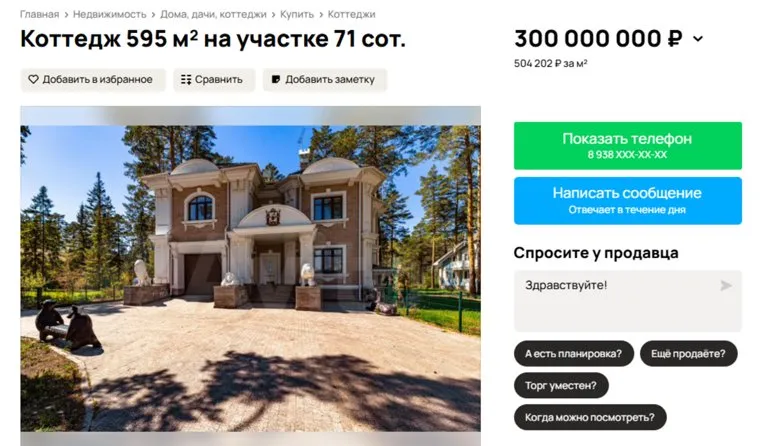This screenshot has height=446, width=760.
Task: Choose quick question А есть планировка?
Action: pos(573,353)
